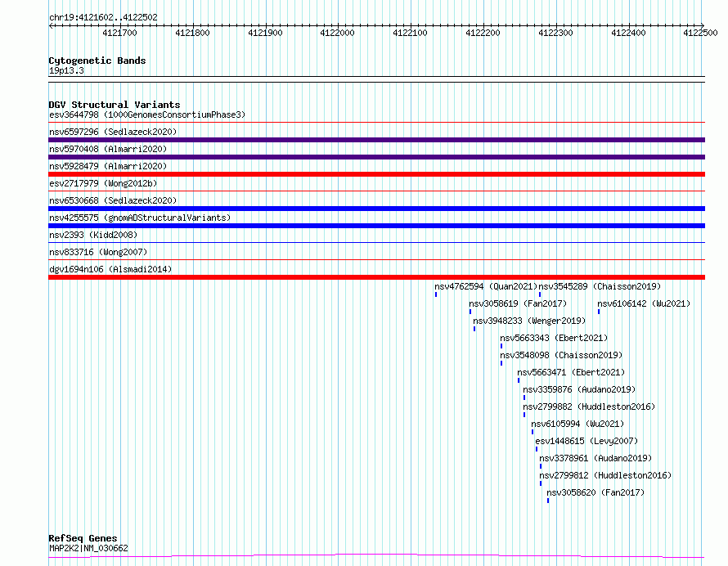Open nsv3058620 (Fan2017) variant
This screenshot has height=566, width=728.
click(x=595, y=492)
